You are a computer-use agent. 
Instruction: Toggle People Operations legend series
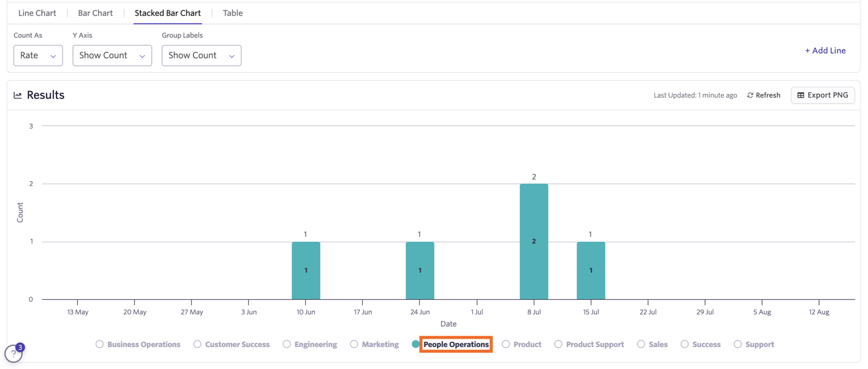point(451,344)
